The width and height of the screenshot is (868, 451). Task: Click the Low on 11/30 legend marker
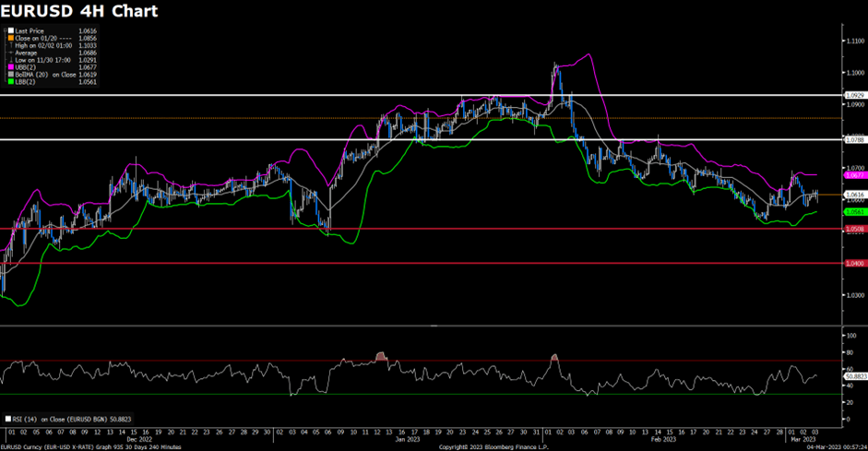pos(11,61)
